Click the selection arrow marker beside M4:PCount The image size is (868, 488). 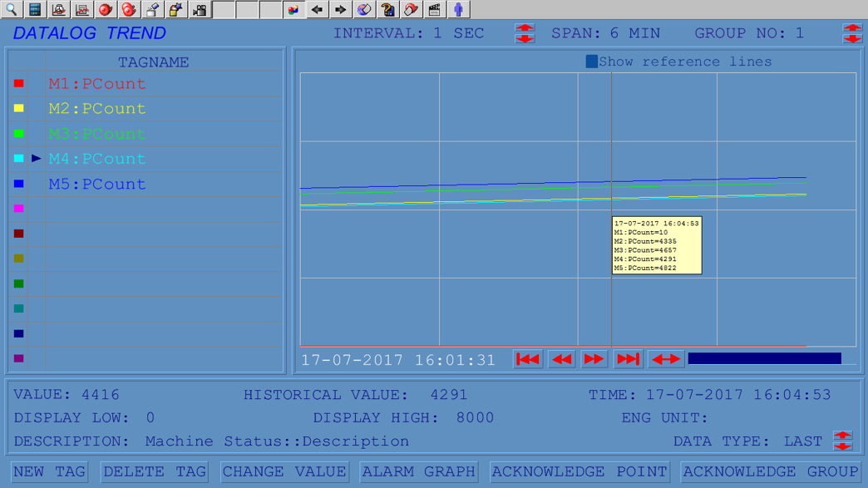click(37, 158)
